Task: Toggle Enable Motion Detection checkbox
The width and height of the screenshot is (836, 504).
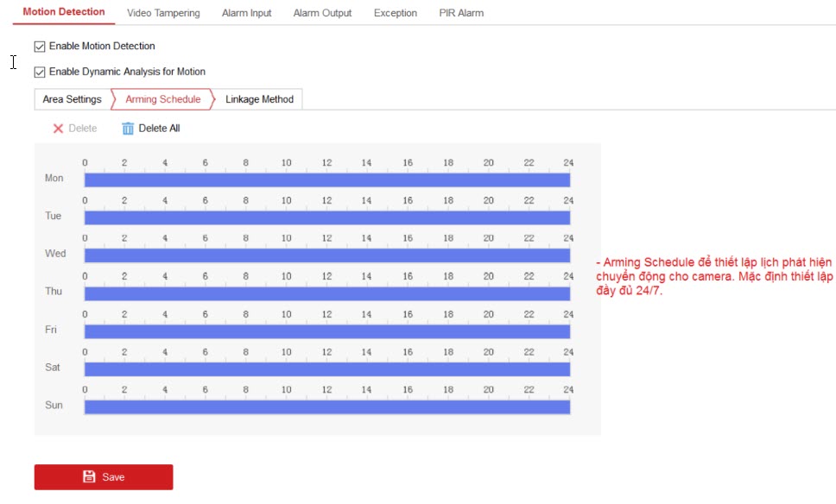Action: pos(40,46)
